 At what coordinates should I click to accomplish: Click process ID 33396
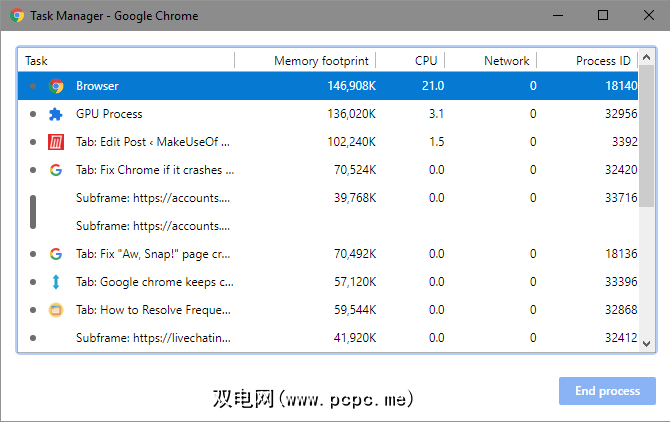pos(621,282)
